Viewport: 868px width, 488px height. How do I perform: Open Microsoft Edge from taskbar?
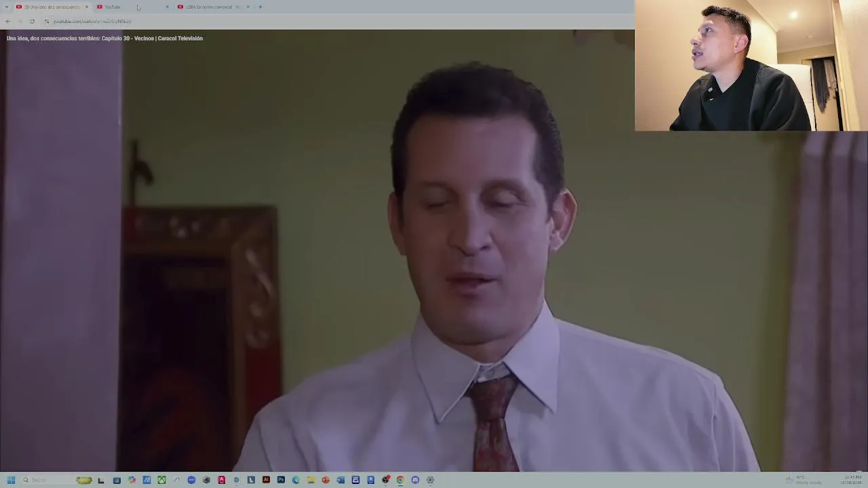(296, 480)
